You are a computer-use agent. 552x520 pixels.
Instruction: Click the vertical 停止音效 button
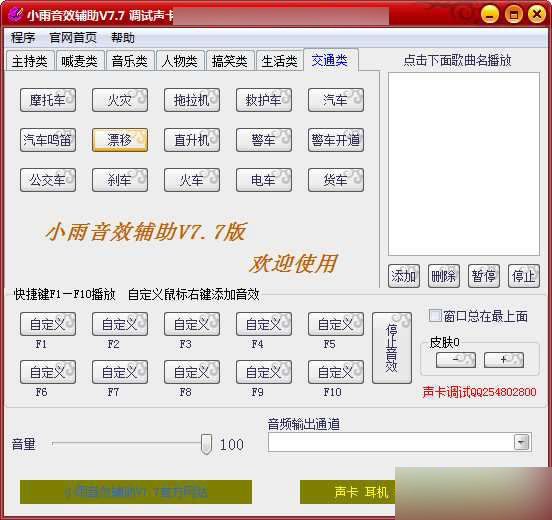(x=392, y=348)
